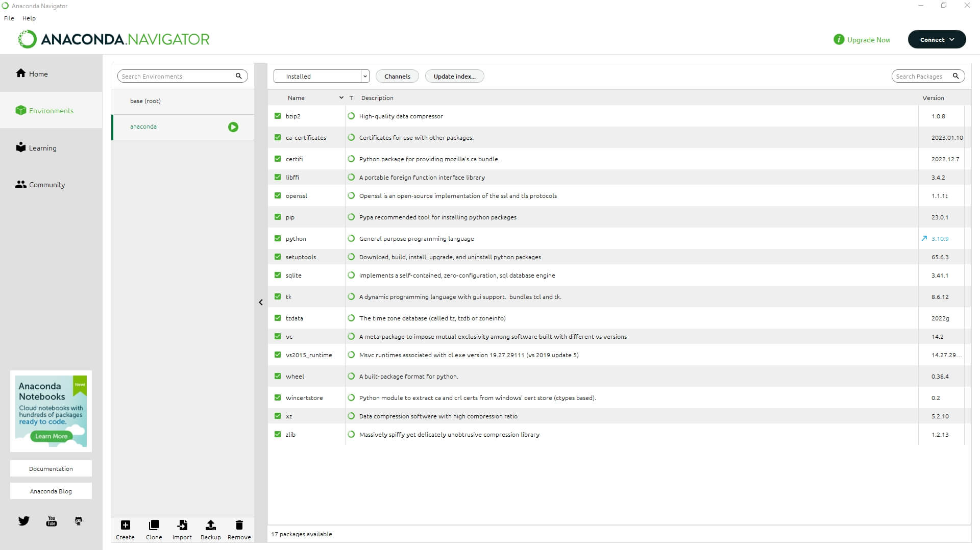Toggle the wincertstore package checkbox
The width and height of the screenshot is (980, 550).
point(278,397)
